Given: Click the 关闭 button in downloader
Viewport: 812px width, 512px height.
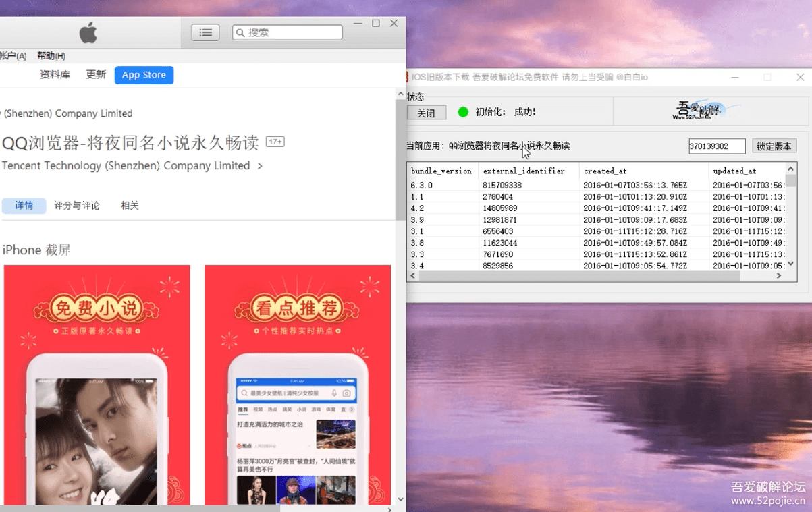Looking at the screenshot, I should coord(426,113).
